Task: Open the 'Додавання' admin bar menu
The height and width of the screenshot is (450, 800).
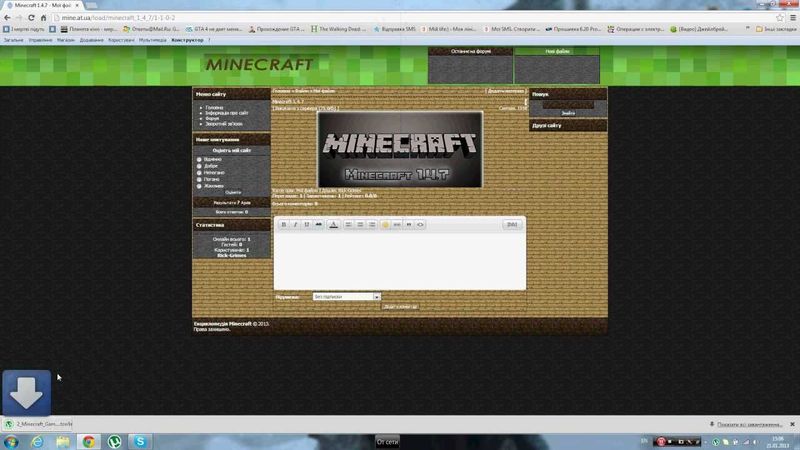Action: (91, 40)
